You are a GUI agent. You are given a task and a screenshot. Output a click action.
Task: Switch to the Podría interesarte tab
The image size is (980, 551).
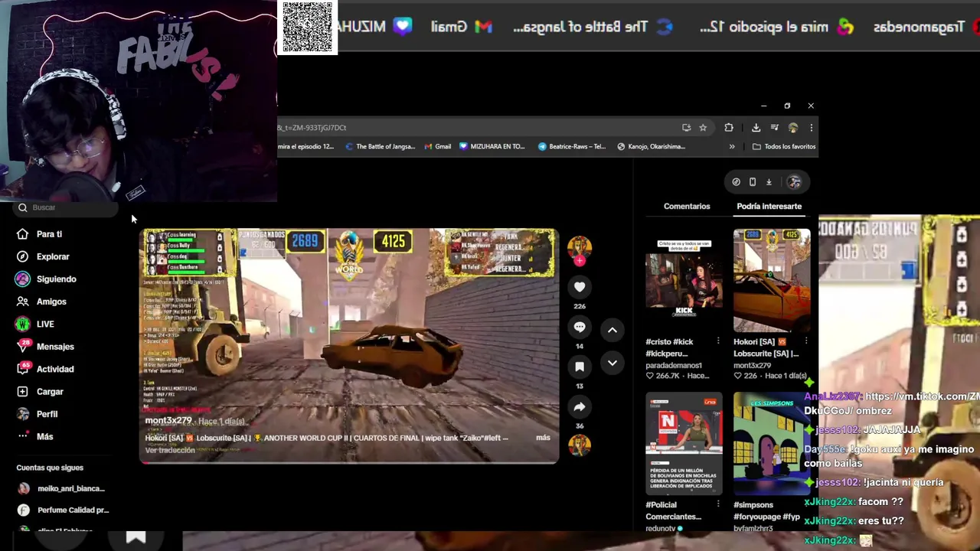tap(769, 206)
